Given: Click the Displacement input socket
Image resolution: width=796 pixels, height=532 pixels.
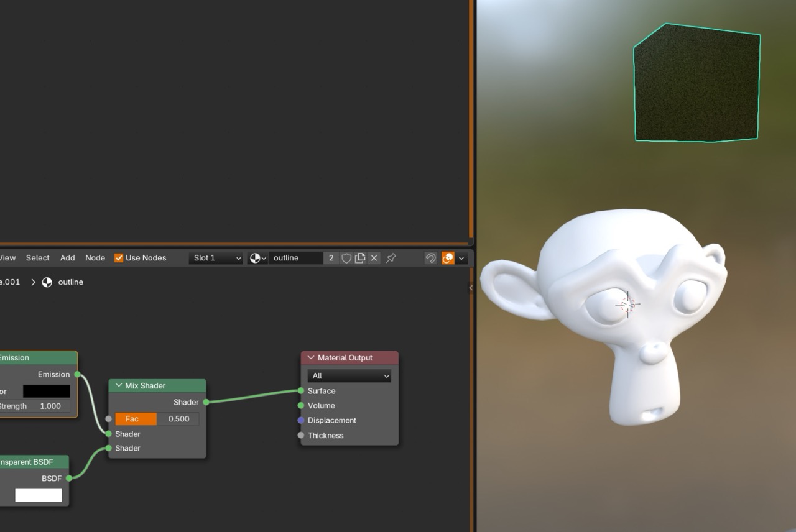Looking at the screenshot, I should (301, 421).
